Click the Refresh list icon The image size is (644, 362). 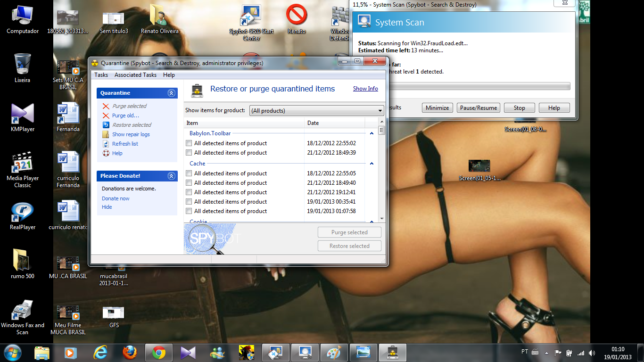point(106,144)
